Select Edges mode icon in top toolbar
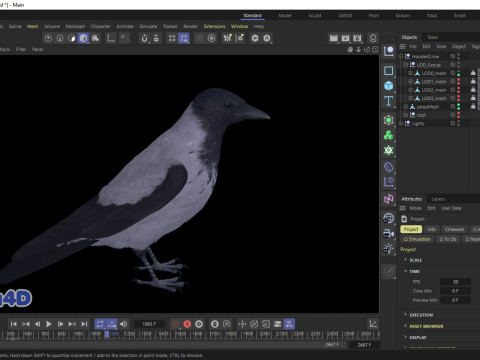The image size is (480, 360). pos(60,38)
